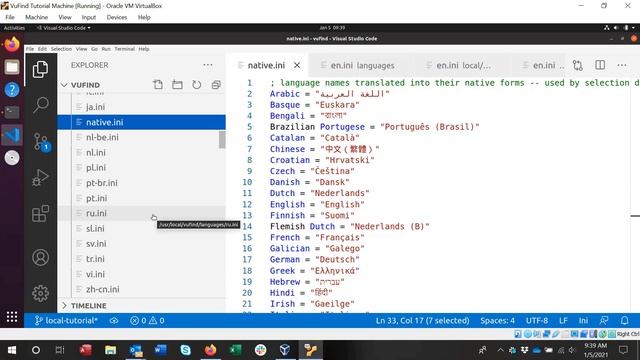
Task: Open the Manage gear icon
Action: (x=40, y=293)
